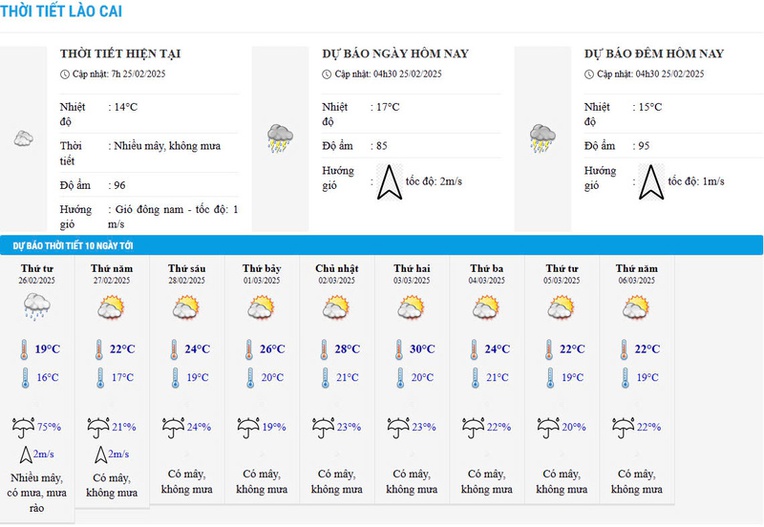The image size is (764, 527).
Task: Open the Thời Tiết Lào Cai heading
Action: tap(61, 11)
